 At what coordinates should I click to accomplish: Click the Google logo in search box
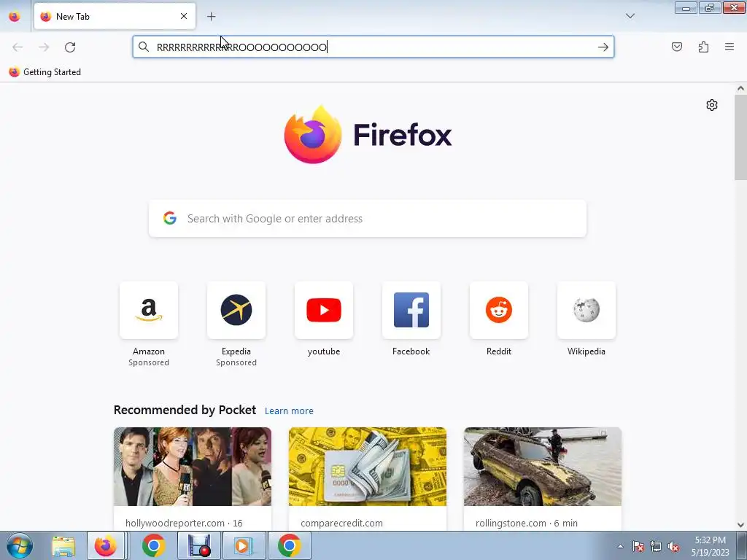pyautogui.click(x=170, y=219)
